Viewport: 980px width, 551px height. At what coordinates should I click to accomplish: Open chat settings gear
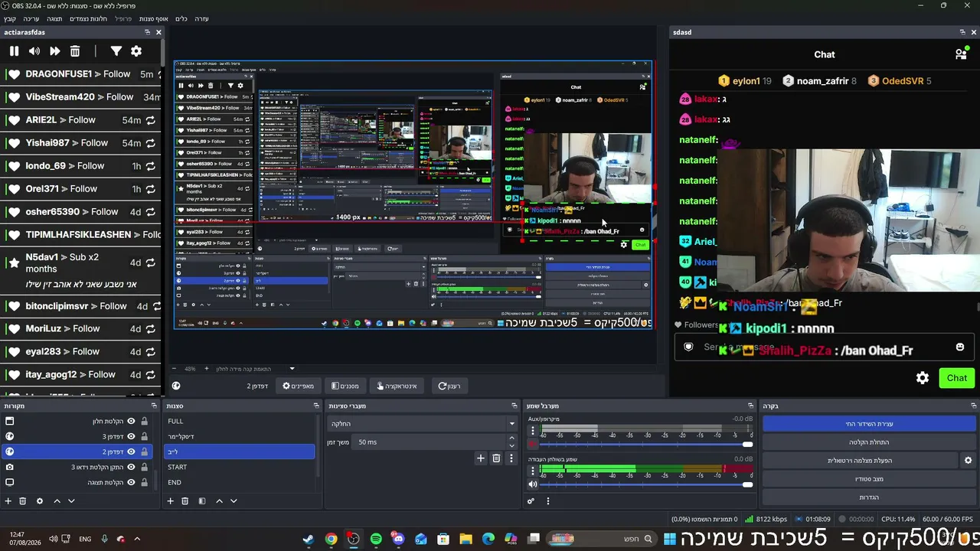(923, 378)
